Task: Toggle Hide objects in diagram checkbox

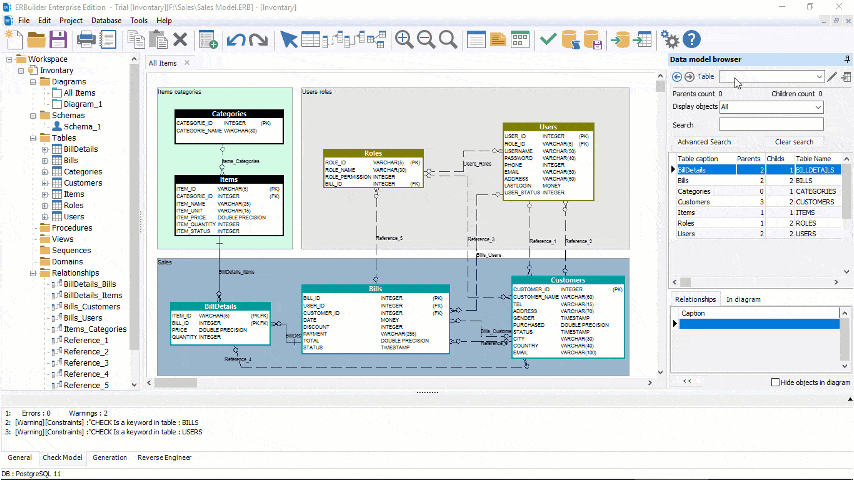Action: (x=776, y=382)
